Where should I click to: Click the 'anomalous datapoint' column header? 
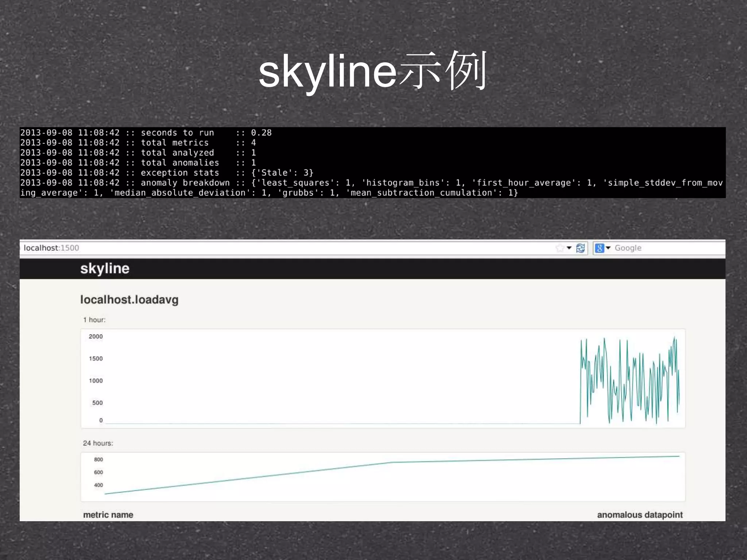pyautogui.click(x=640, y=515)
